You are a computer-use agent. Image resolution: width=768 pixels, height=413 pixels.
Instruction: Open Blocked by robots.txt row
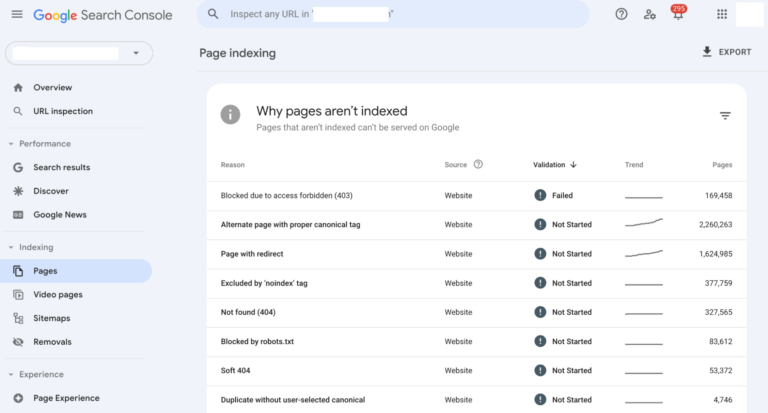(x=477, y=341)
